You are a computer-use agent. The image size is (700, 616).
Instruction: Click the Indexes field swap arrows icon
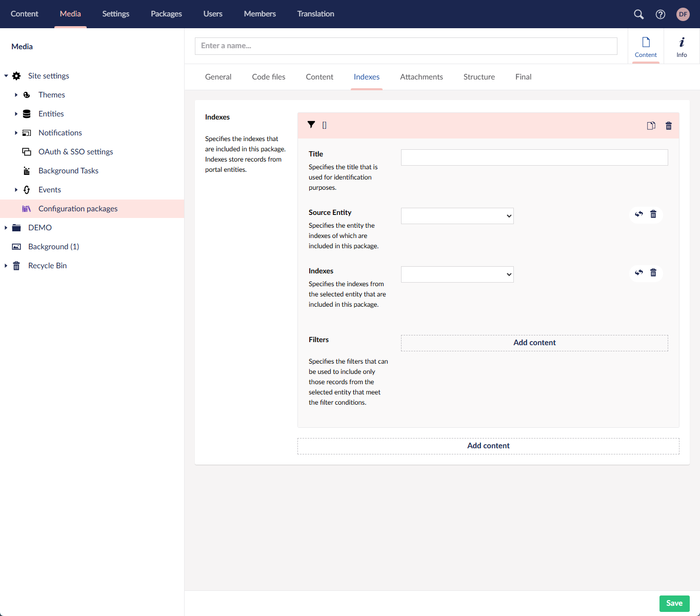[x=639, y=273]
